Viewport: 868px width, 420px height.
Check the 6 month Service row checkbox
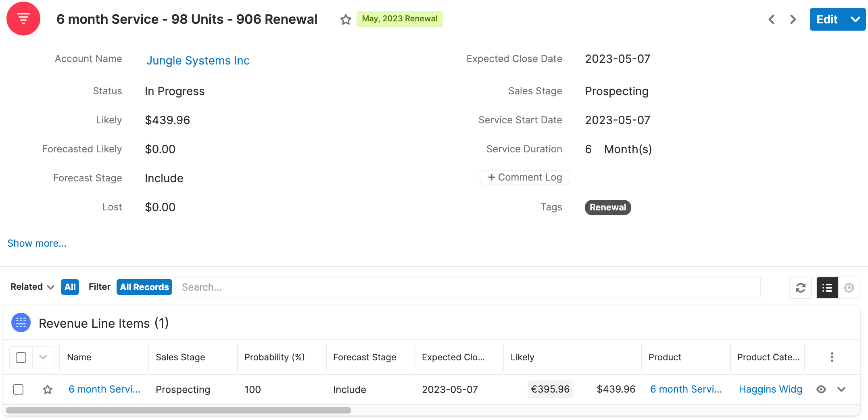coord(18,389)
